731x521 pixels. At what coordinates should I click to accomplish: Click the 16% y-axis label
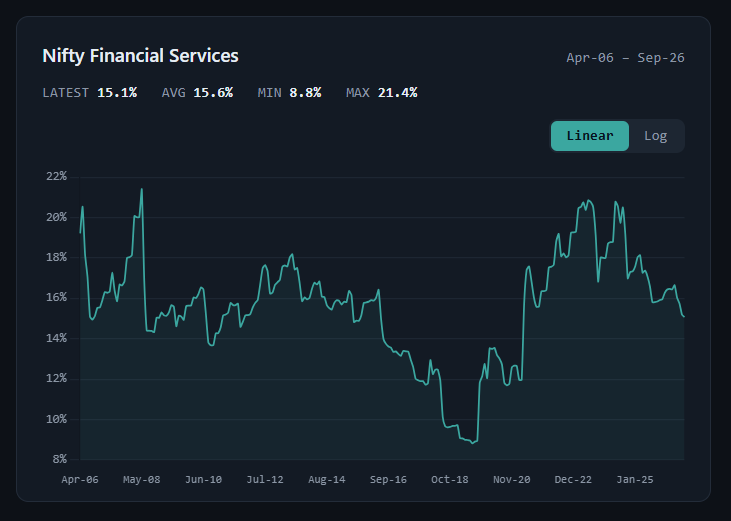click(x=56, y=297)
